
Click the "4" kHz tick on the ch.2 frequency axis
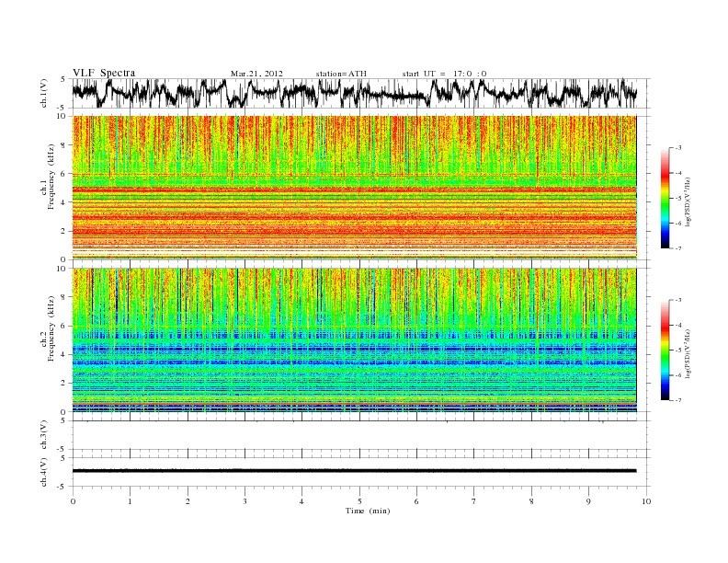64,354
